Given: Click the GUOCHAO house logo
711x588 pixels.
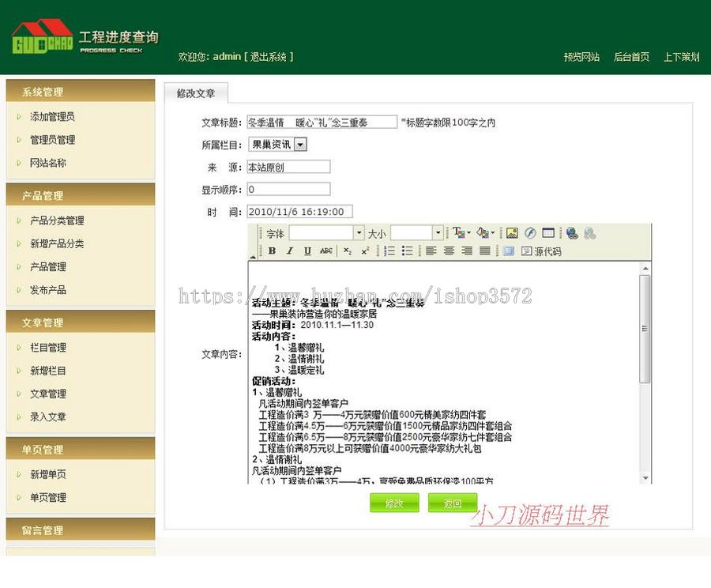Looking at the screenshot, I should click(42, 36).
